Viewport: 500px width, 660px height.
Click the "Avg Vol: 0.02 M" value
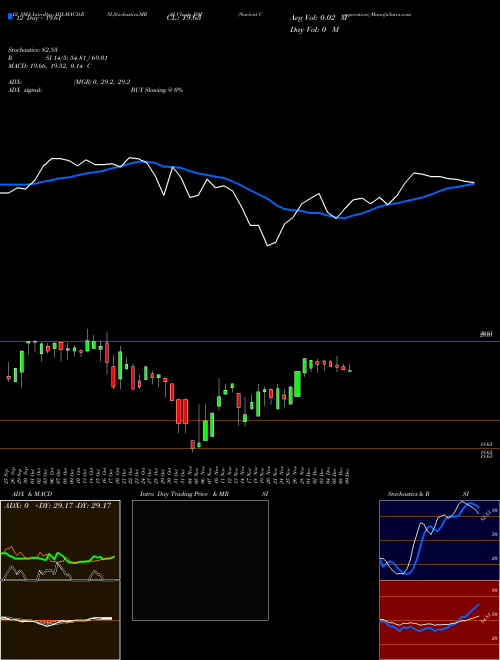pos(320,18)
